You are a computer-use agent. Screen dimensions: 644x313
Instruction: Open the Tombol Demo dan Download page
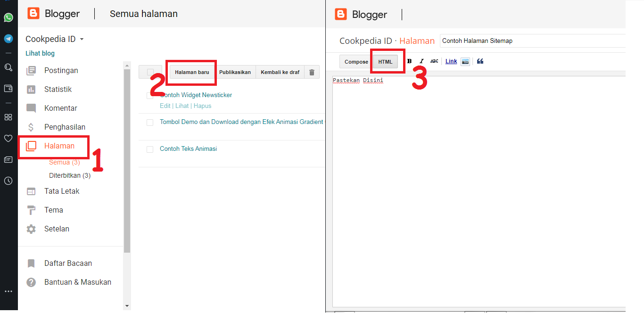pos(242,122)
